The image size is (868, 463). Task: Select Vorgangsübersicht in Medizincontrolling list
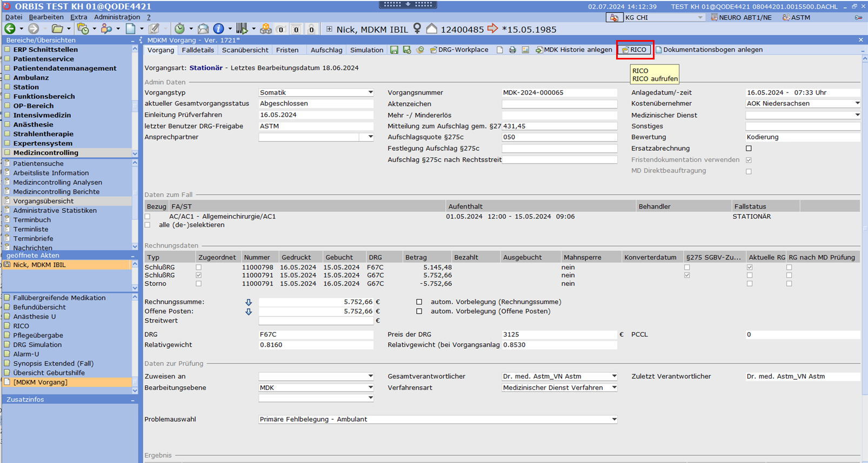click(x=43, y=201)
